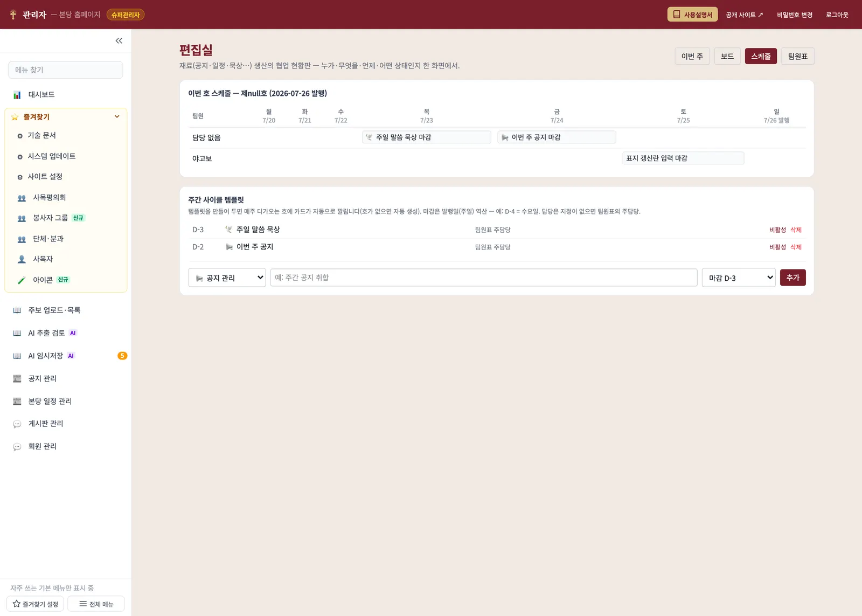Viewport: 862px width, 616px height.
Task: Deactivate the 주일 말씀 묵상 template via 비활성
Action: pyautogui.click(x=777, y=230)
